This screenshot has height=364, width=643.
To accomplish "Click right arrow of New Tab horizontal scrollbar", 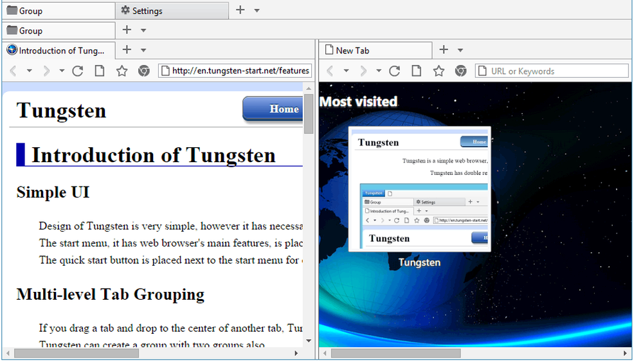I will 625,353.
